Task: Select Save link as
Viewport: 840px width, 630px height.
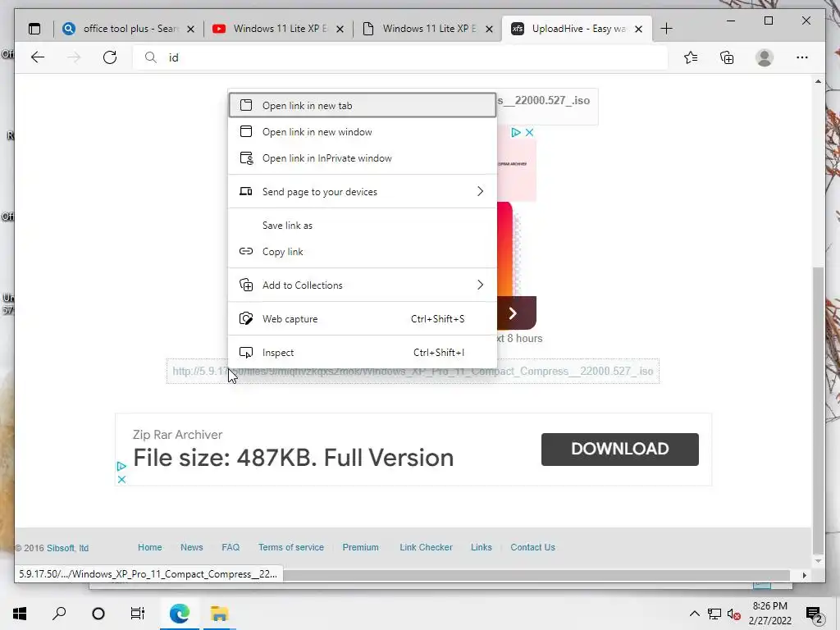Action: [x=363, y=226]
